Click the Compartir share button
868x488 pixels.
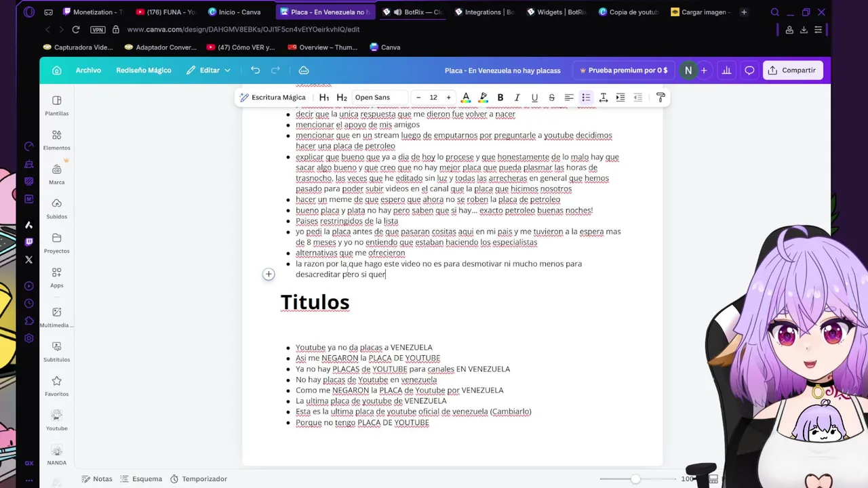pyautogui.click(x=792, y=70)
